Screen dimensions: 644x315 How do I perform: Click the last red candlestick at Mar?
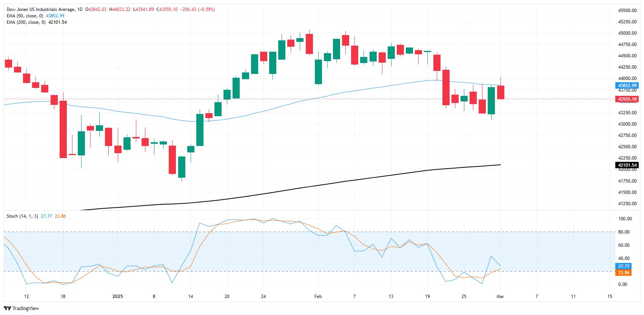click(x=501, y=92)
